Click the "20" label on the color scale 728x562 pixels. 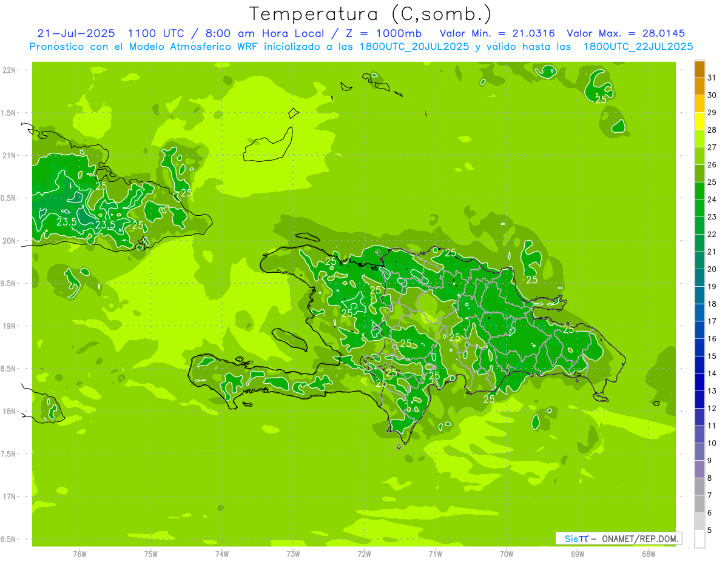tap(712, 269)
